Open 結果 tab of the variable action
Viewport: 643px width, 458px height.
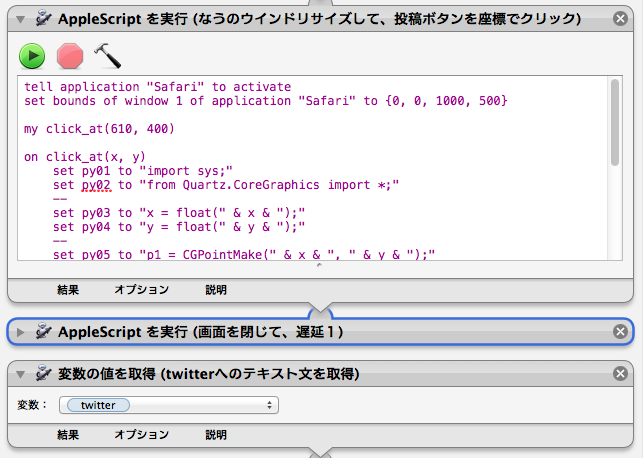click(x=68, y=435)
